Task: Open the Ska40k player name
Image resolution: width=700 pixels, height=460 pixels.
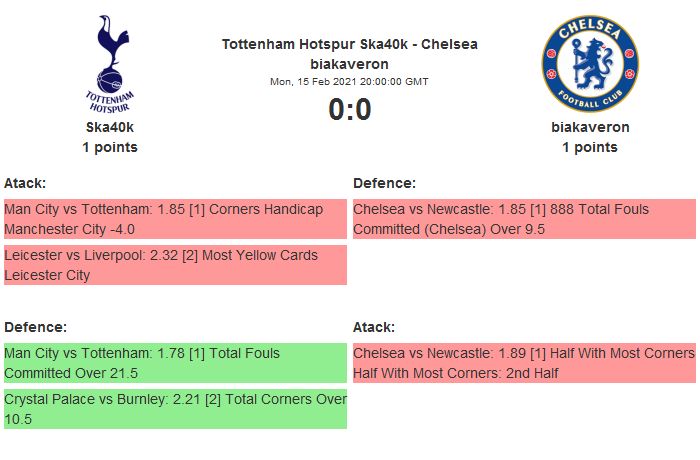Action: [x=110, y=127]
